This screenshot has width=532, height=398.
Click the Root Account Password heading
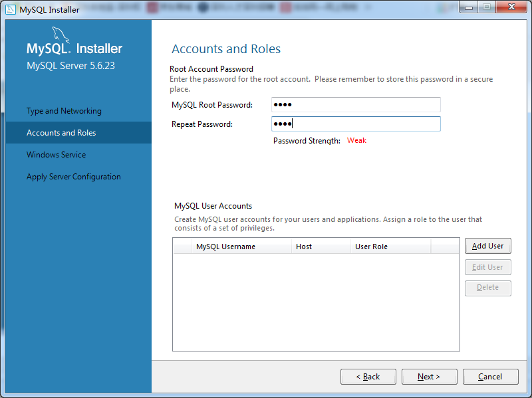211,69
